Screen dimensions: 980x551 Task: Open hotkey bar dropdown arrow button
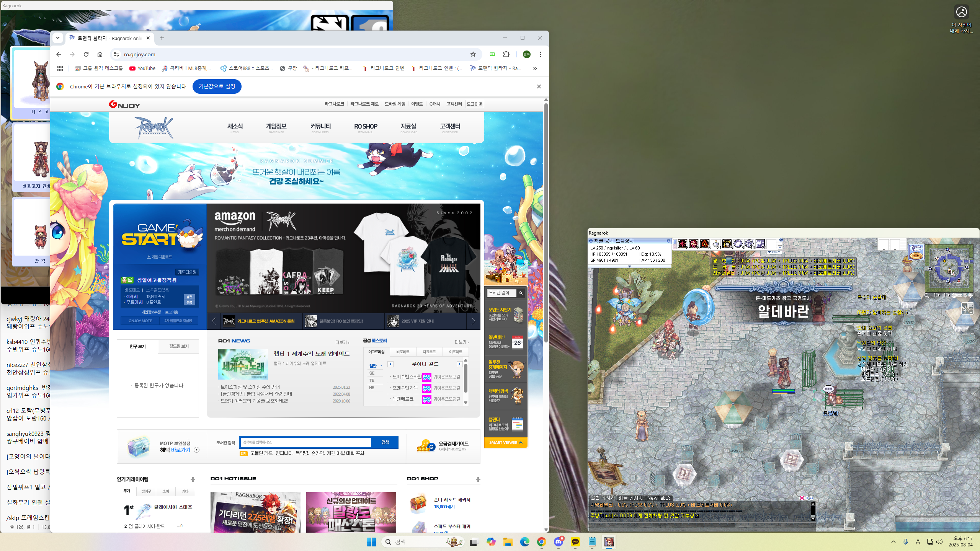(x=780, y=247)
